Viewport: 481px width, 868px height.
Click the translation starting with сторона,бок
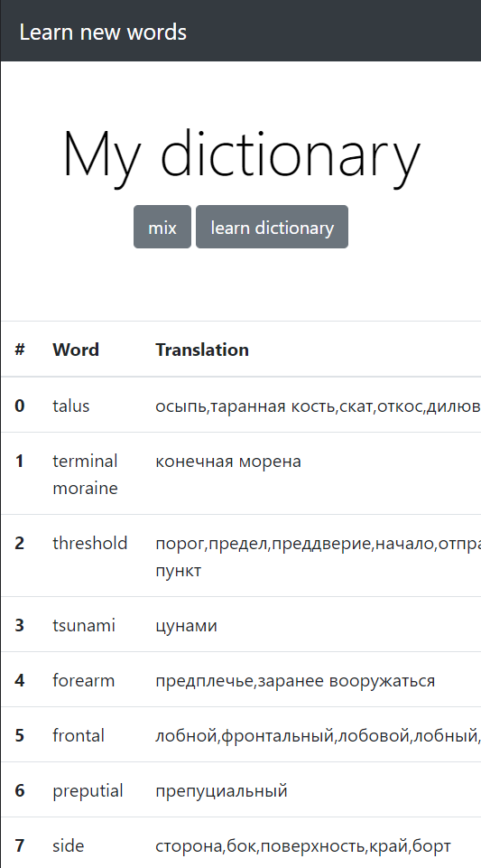click(303, 845)
